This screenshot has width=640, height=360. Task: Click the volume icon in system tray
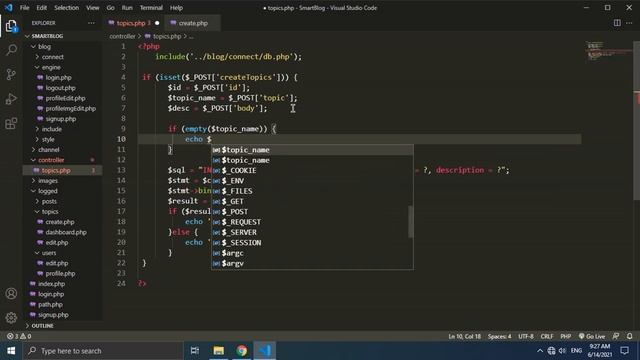coord(563,351)
